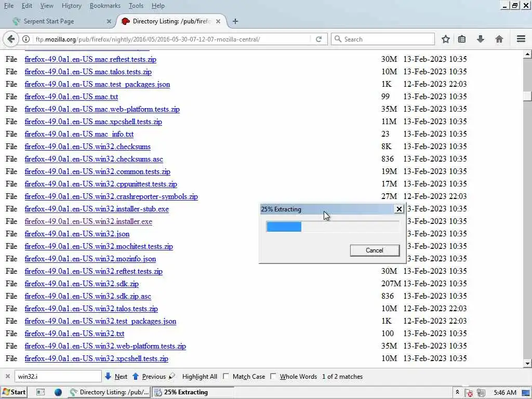The image size is (532, 399).
Task: Show hidden tray icons arrow
Action: (x=457, y=392)
